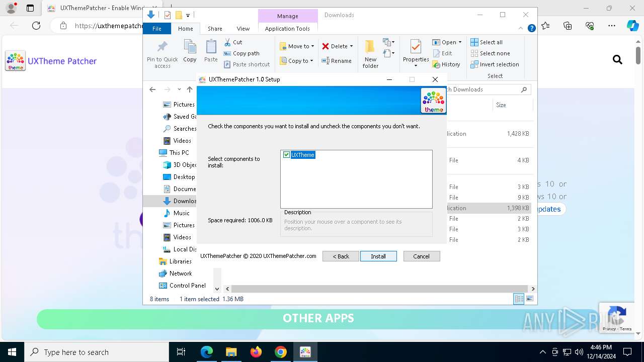Click the OTHER APPS banner
The image size is (644, 362).
tap(318, 318)
